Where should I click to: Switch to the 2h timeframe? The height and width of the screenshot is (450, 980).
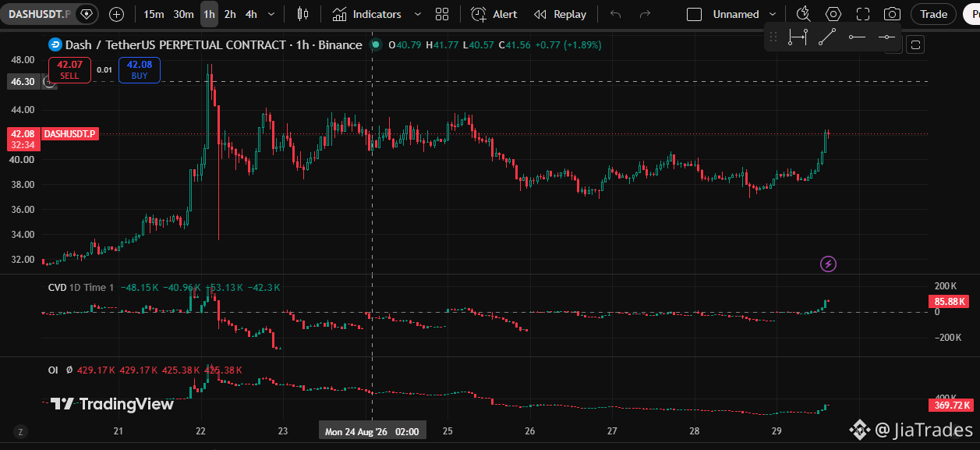[230, 14]
